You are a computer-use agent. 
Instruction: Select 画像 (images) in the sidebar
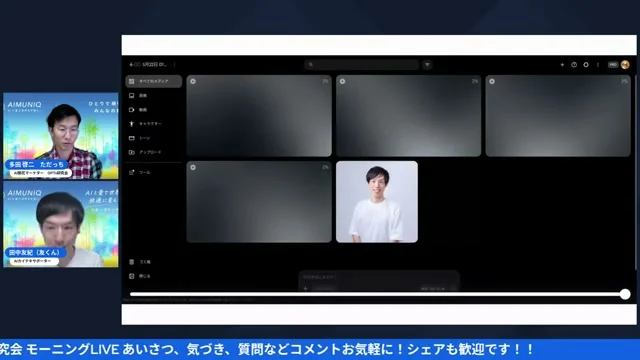154,96
